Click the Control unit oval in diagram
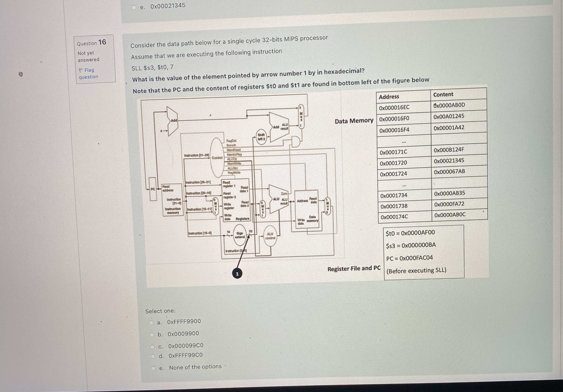The height and width of the screenshot is (392, 563). pos(217,157)
